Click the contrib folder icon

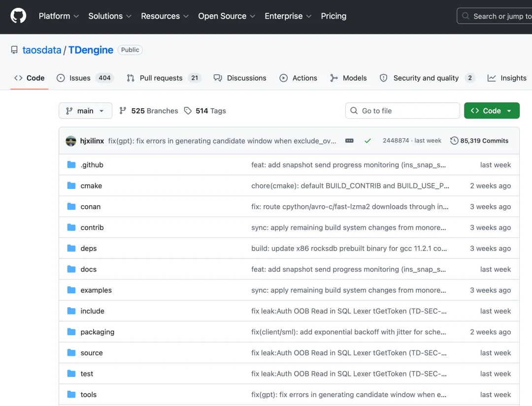click(71, 227)
